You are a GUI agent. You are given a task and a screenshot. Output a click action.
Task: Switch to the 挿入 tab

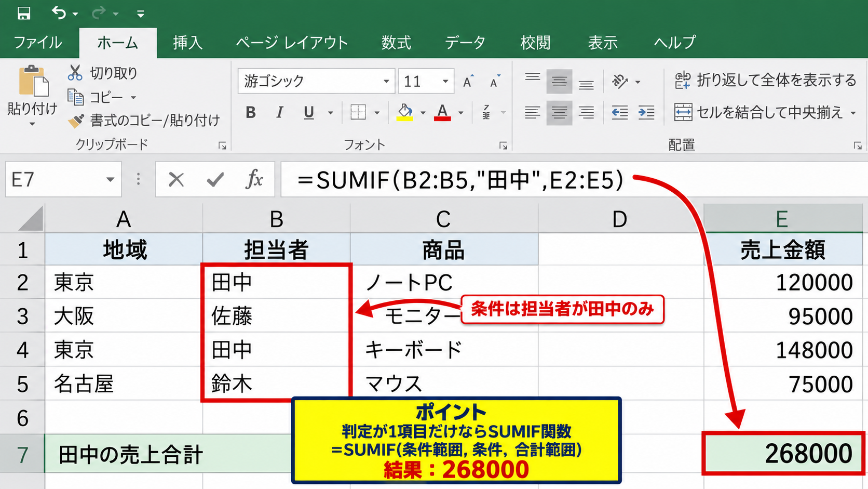187,43
